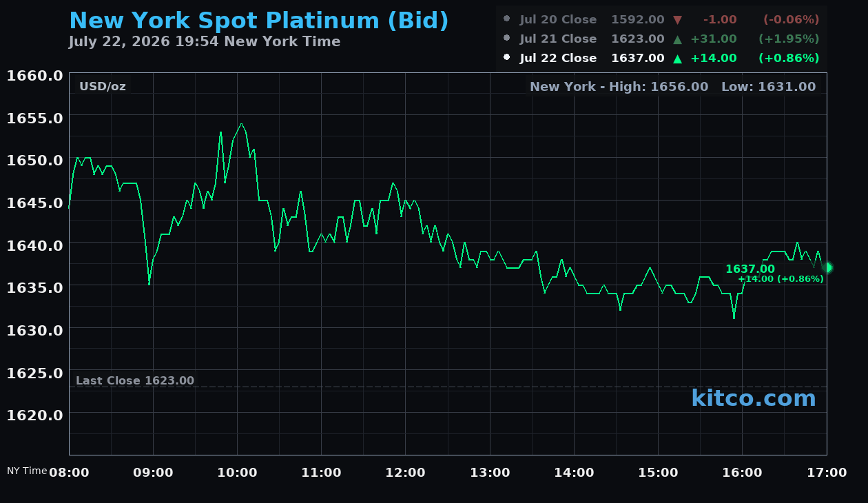Click the 1645.0 y-axis label
The image size is (868, 503).
pos(34,203)
